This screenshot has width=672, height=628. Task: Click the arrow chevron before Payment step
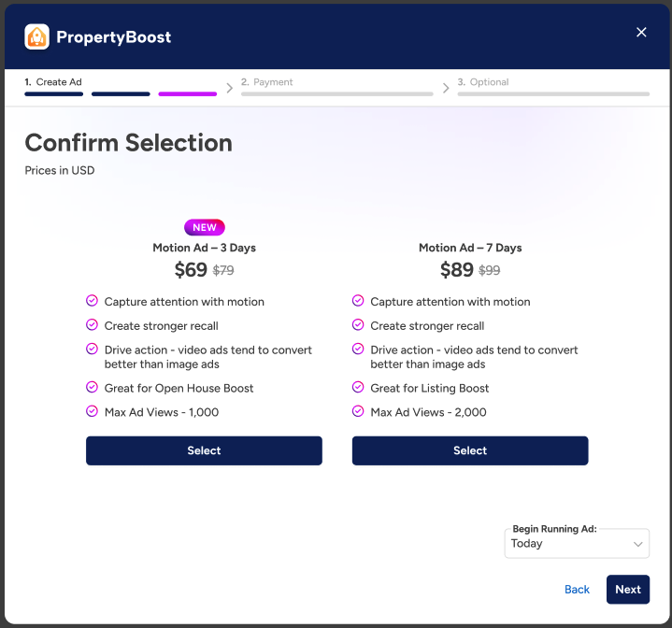click(x=230, y=88)
